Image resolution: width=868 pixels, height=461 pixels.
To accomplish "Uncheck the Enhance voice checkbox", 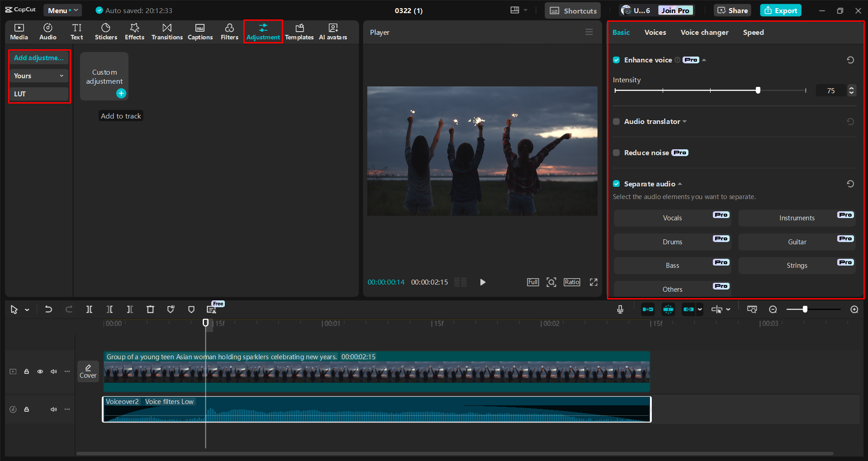I will [616, 60].
